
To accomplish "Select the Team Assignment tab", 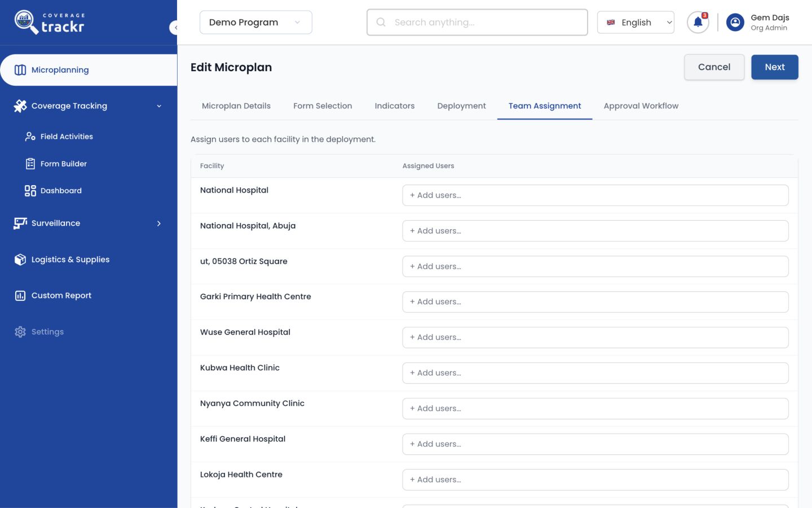I will 545,106.
